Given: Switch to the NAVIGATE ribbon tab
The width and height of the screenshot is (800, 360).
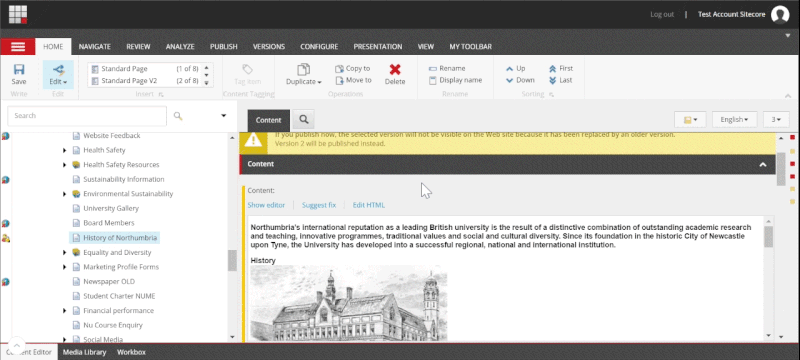Looking at the screenshot, I should [94, 46].
